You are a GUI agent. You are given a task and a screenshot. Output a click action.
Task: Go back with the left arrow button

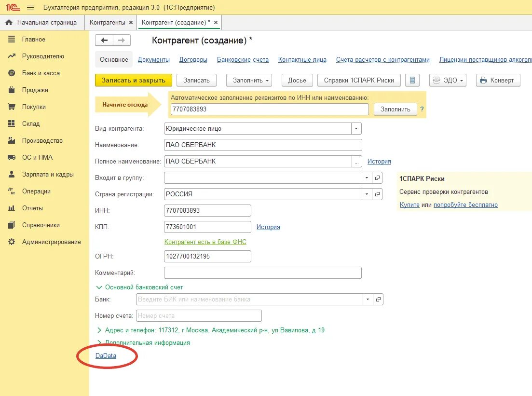coord(104,41)
